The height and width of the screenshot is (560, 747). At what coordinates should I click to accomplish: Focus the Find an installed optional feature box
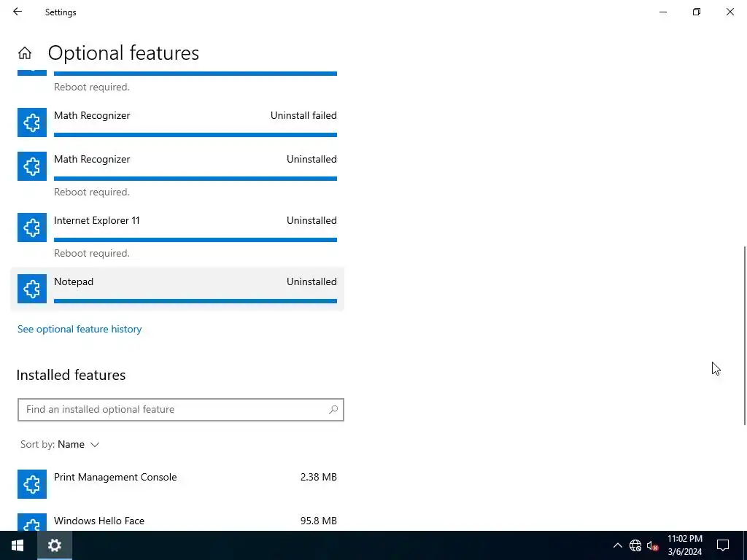click(181, 410)
